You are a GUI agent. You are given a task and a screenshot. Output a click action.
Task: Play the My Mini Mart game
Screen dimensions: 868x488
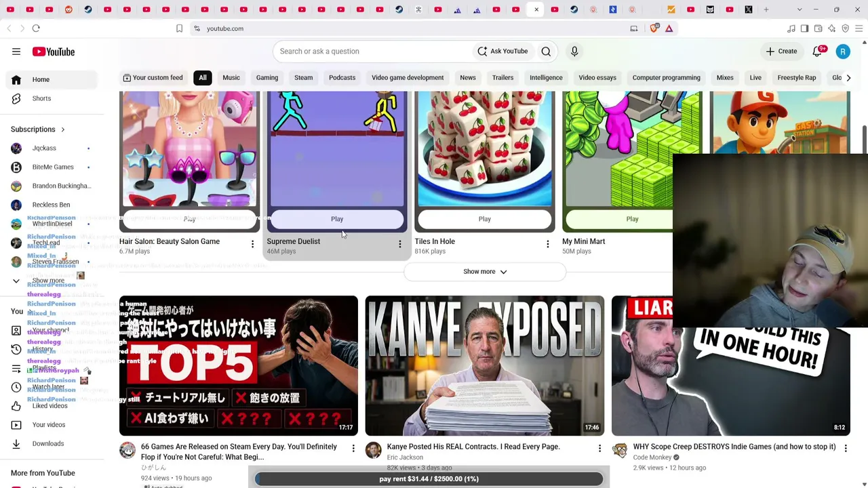pos(632,219)
